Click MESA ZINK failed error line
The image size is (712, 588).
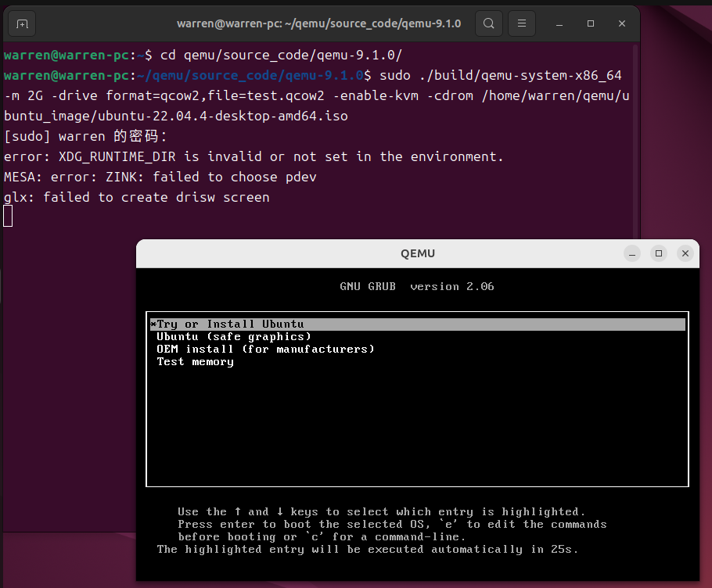pyautogui.click(x=160, y=177)
